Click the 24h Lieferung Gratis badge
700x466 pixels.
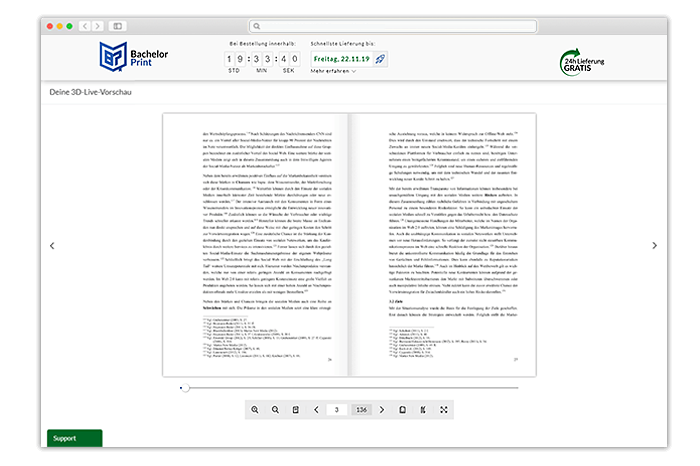tap(589, 62)
